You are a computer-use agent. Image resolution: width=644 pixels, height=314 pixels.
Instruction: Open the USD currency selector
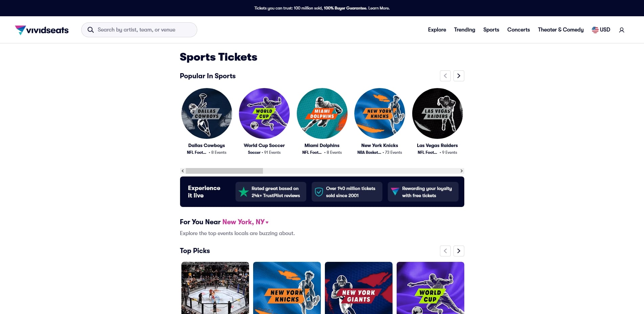click(601, 30)
